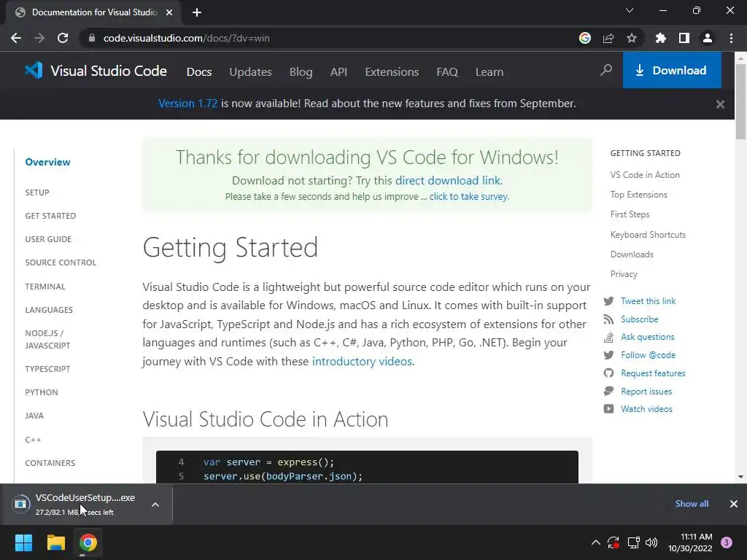
Task: Open the API navigation item
Action: [x=338, y=72]
